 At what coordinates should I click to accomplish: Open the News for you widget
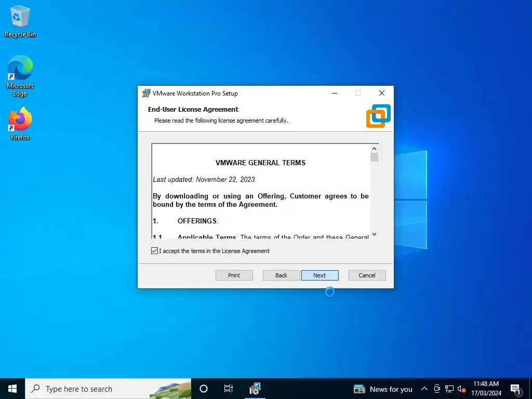coord(383,389)
